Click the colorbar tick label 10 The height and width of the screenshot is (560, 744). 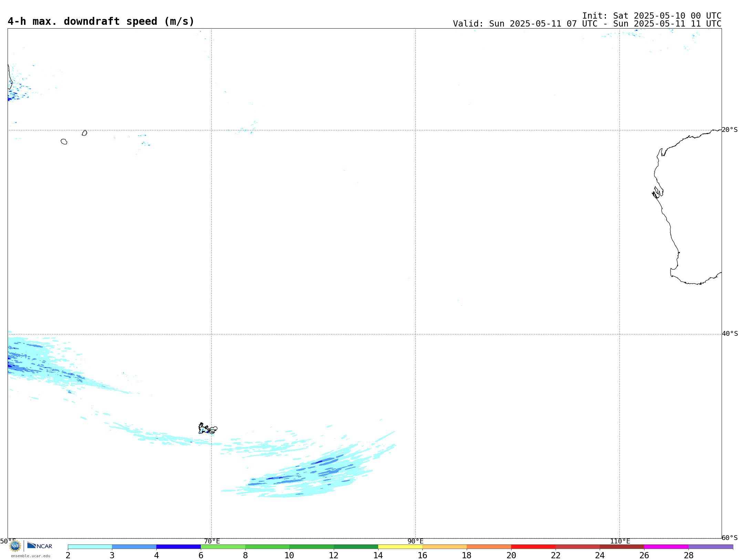tap(289, 555)
